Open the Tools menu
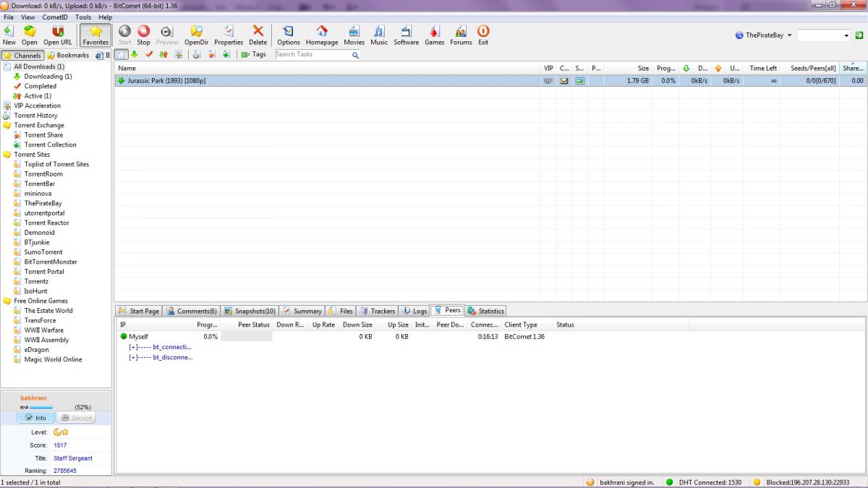 pyautogui.click(x=83, y=17)
